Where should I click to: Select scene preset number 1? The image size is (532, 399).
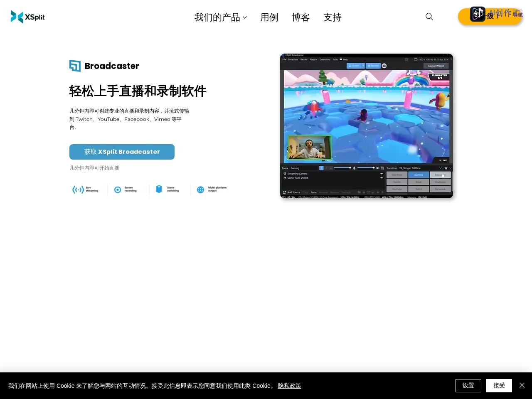(321, 168)
